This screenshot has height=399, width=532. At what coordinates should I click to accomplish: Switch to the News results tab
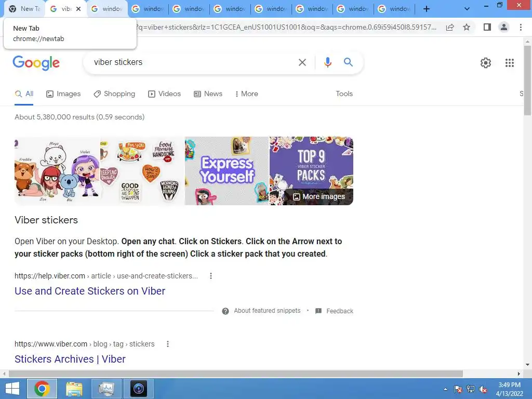[x=208, y=94]
